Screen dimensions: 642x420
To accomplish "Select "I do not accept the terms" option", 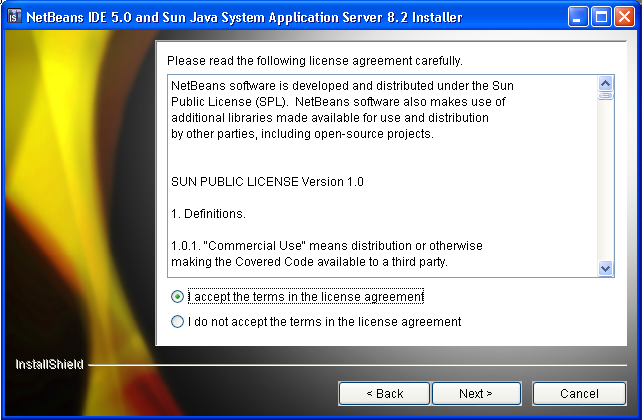I will (x=177, y=321).
